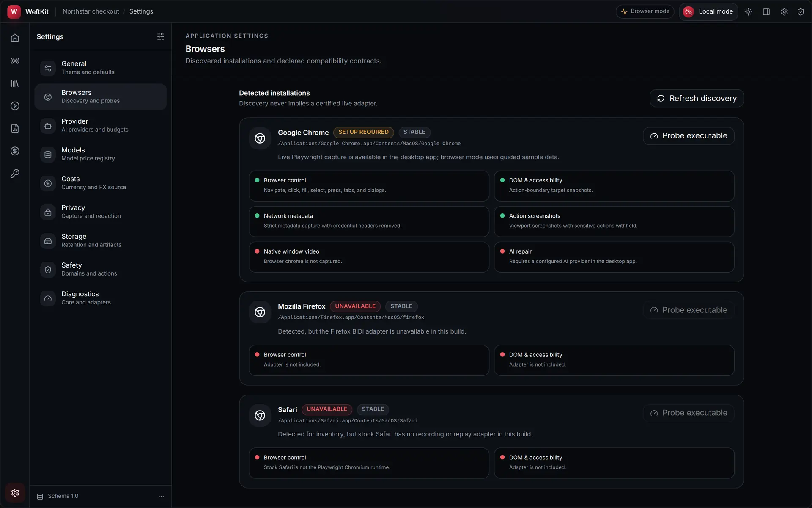812x508 pixels.
Task: Open the Schema 1.0 ellipsis menu
Action: tap(161, 497)
